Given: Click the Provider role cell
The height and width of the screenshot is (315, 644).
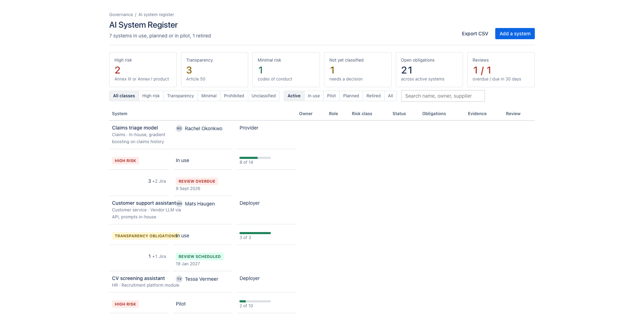Looking at the screenshot, I should point(249,128).
